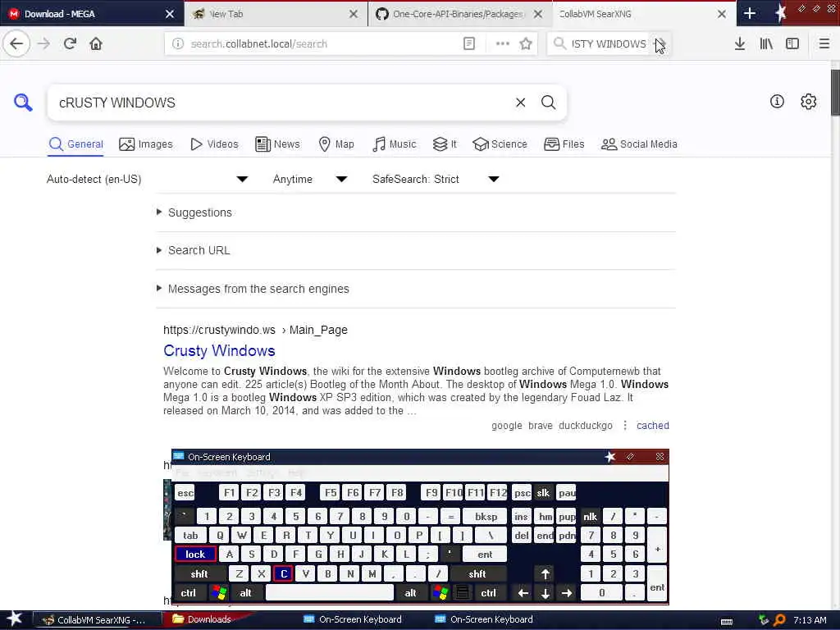Open the Crusty Windows result link
840x630 pixels.
point(219,350)
